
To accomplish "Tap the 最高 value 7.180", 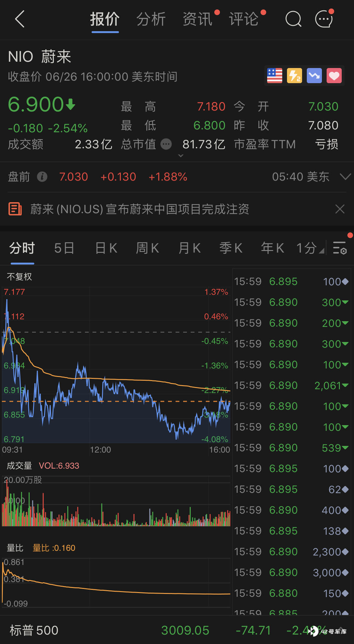I will 211,106.
